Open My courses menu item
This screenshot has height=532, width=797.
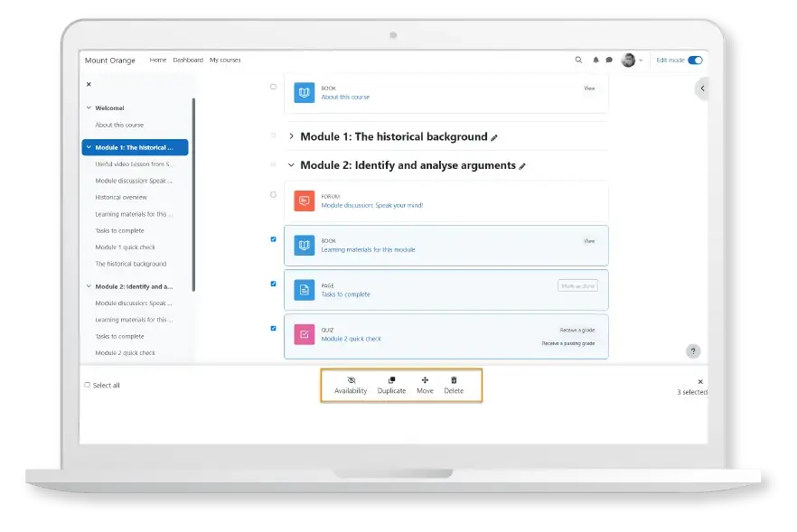click(225, 60)
